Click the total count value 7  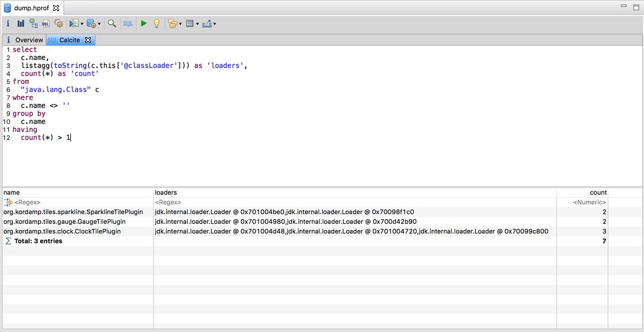(x=604, y=241)
